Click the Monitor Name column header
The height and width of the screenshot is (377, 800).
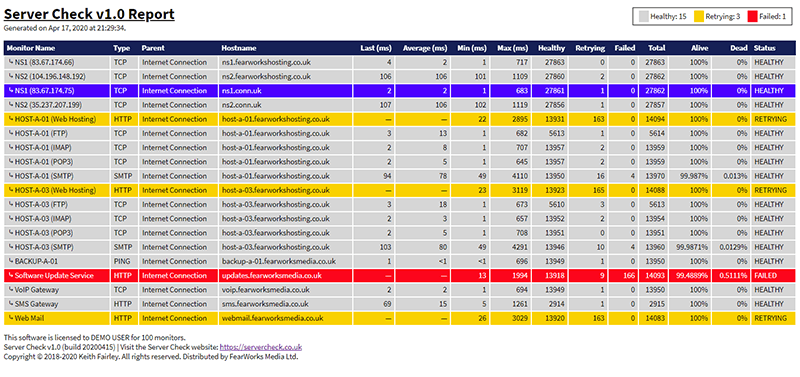point(31,48)
